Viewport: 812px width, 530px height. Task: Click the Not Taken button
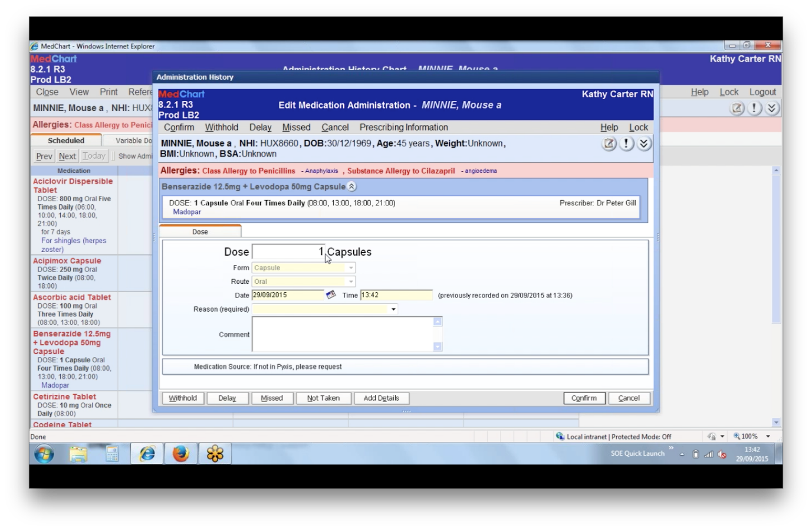[323, 398]
